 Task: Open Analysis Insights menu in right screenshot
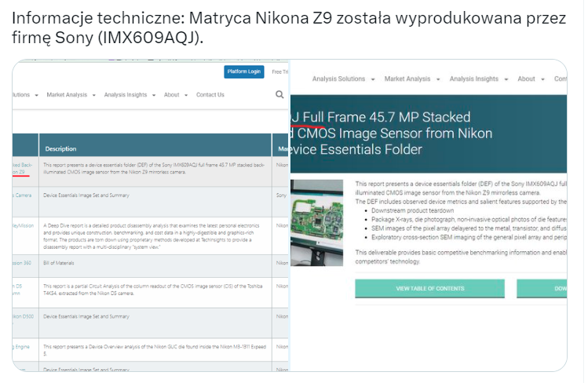coord(479,78)
